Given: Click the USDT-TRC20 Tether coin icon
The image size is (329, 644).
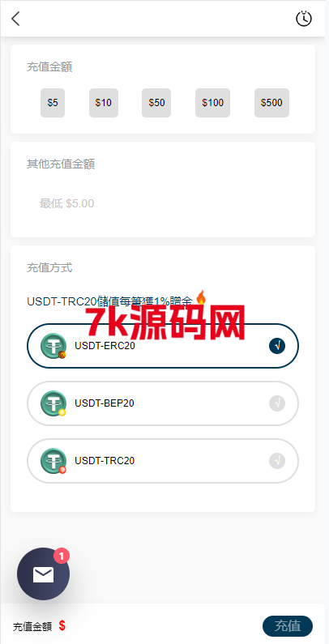Looking at the screenshot, I should tap(53, 461).
